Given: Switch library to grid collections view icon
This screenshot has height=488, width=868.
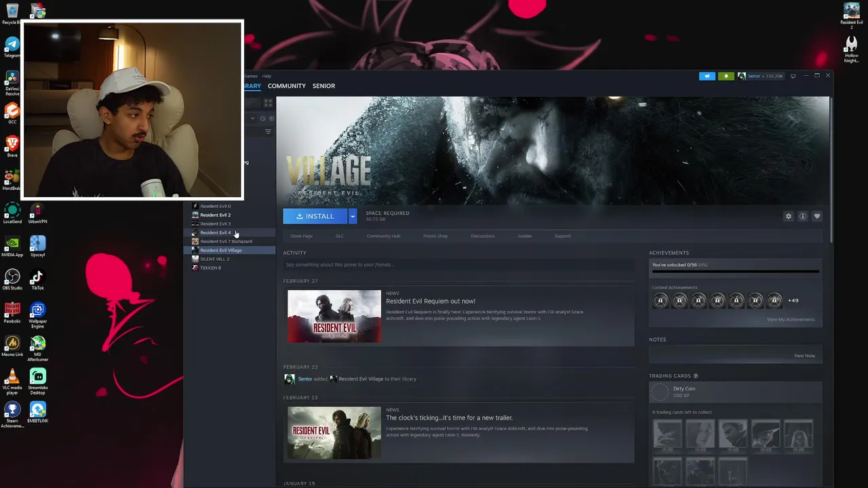Looking at the screenshot, I should click(x=268, y=103).
